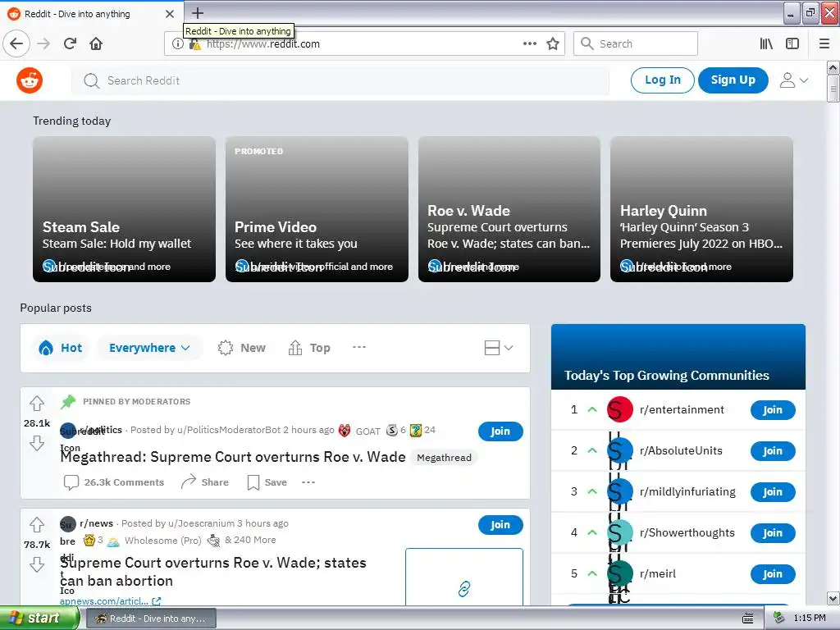
Task: Share the Megathread post
Action: [x=204, y=482]
